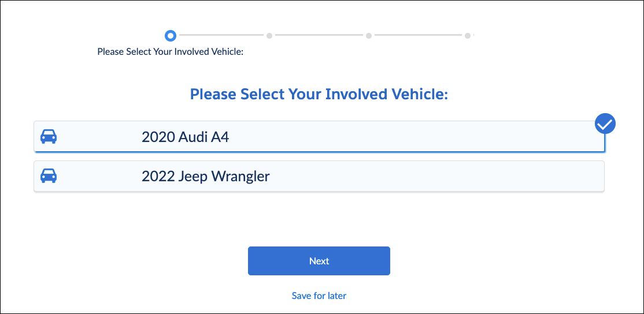Screen dimensions: 644x314
Task: Click the car icon beside 2022 Jeep Wrangler
Action: click(x=49, y=176)
